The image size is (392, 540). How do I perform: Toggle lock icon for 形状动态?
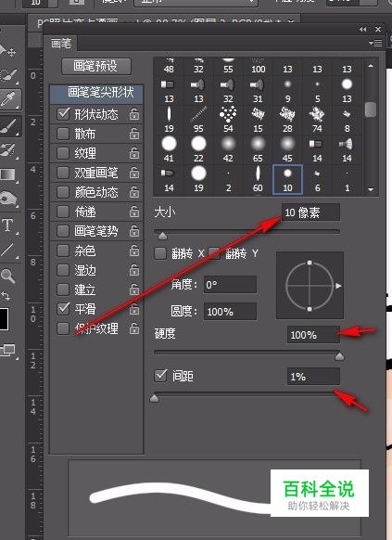(x=134, y=114)
